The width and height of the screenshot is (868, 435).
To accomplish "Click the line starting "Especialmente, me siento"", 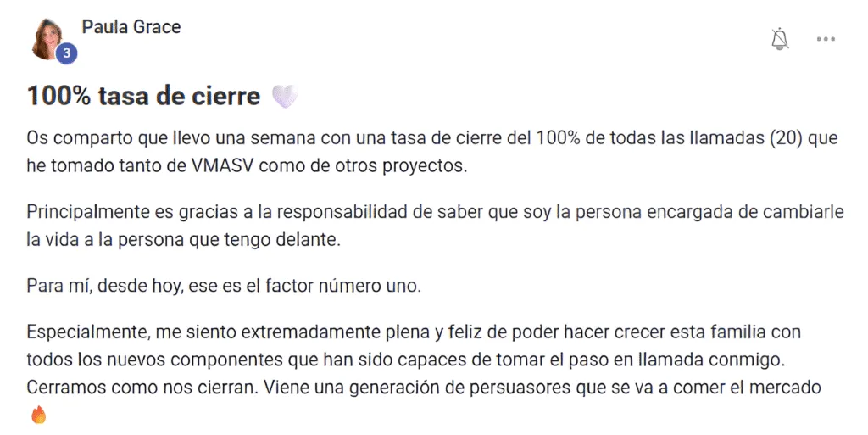I will (x=414, y=332).
